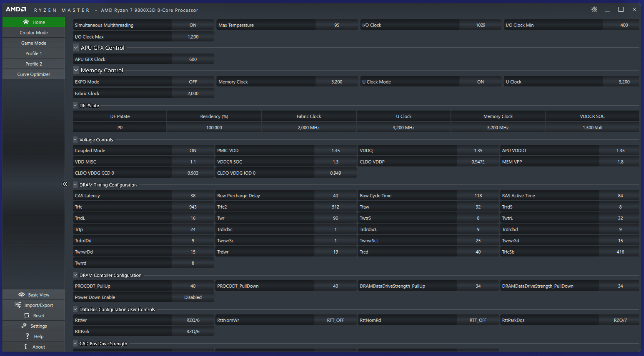The height and width of the screenshot is (356, 644).
Task: Click the Basic View eye icon
Action: point(21,294)
